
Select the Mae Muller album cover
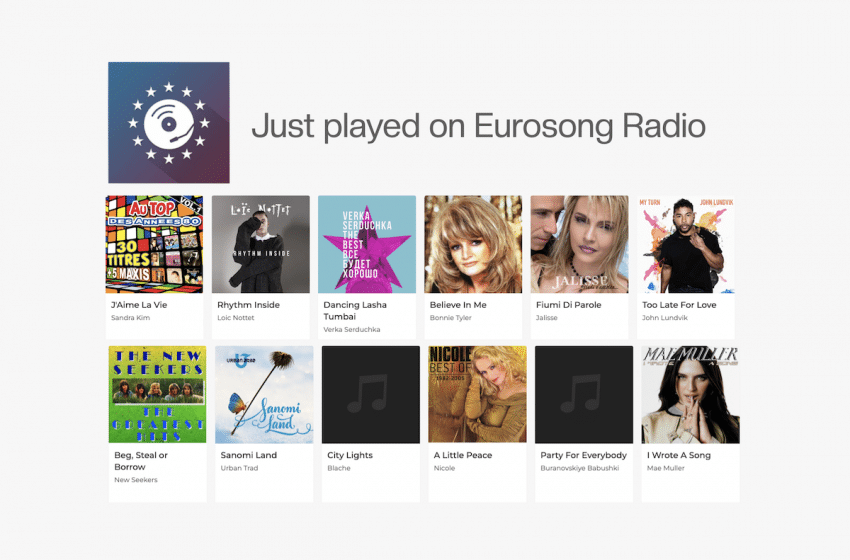[x=691, y=395]
